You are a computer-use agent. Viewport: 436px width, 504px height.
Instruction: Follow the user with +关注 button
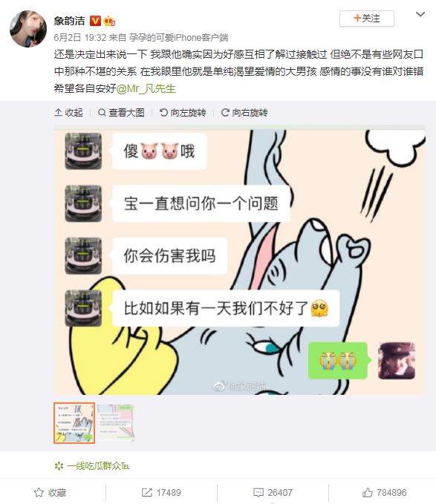tap(366, 19)
